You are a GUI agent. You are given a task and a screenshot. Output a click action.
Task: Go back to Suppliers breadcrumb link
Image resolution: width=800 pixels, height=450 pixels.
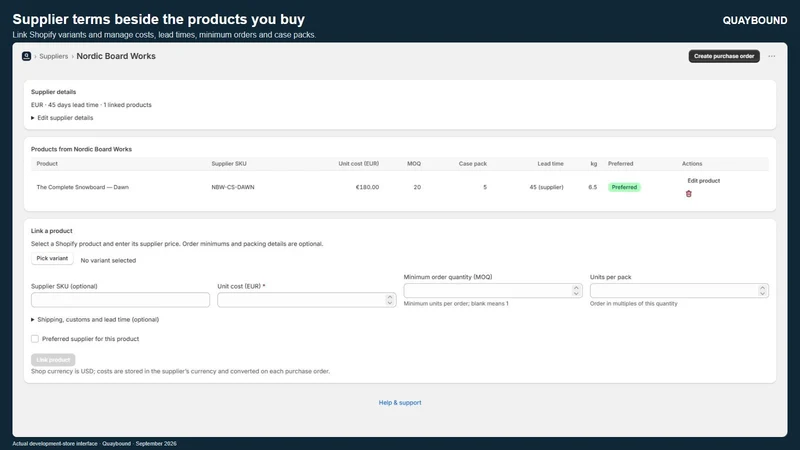pos(54,57)
